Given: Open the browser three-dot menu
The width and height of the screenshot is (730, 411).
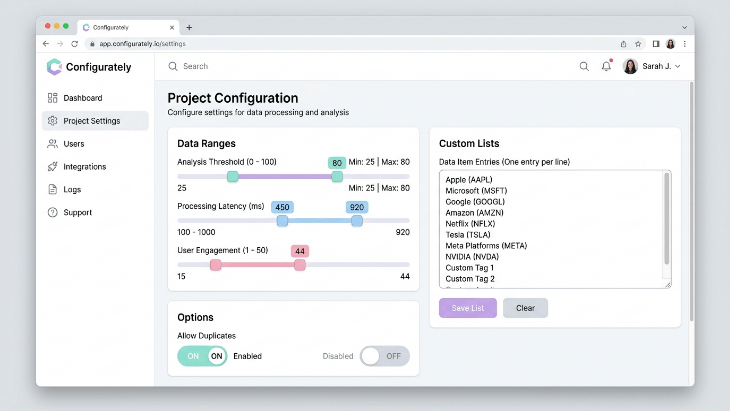Looking at the screenshot, I should pyautogui.click(x=684, y=44).
